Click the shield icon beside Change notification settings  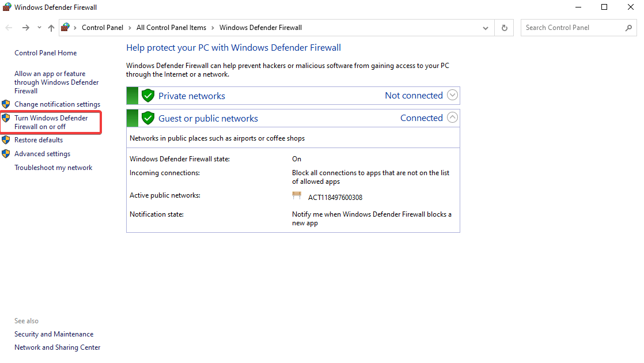click(6, 104)
